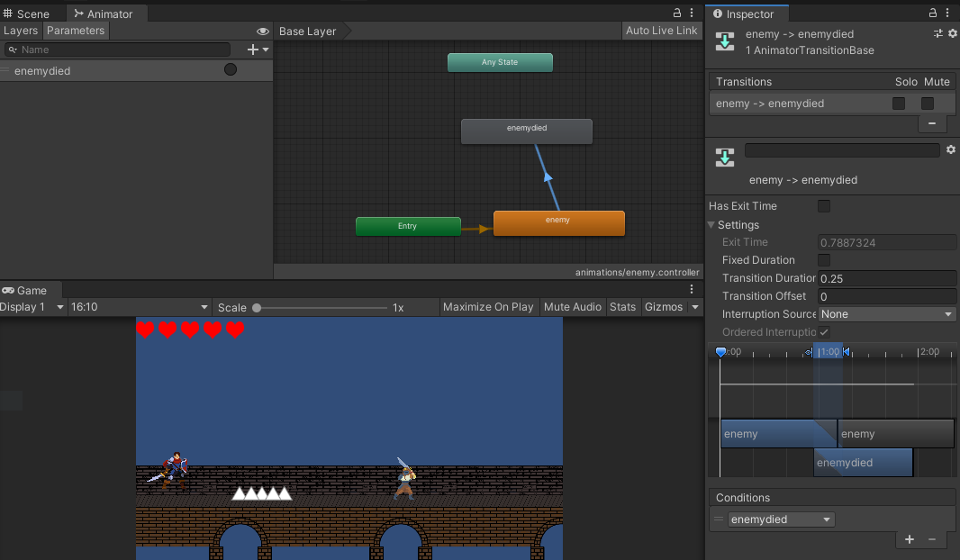Image resolution: width=960 pixels, height=560 pixels.
Task: Click the Exit Time value field
Action: pos(886,243)
